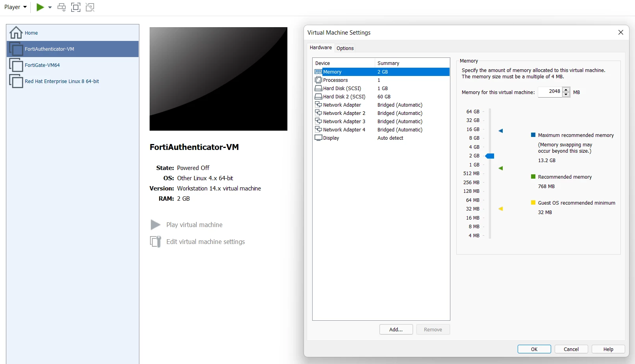Switch to the Hardware tab

tap(320, 48)
